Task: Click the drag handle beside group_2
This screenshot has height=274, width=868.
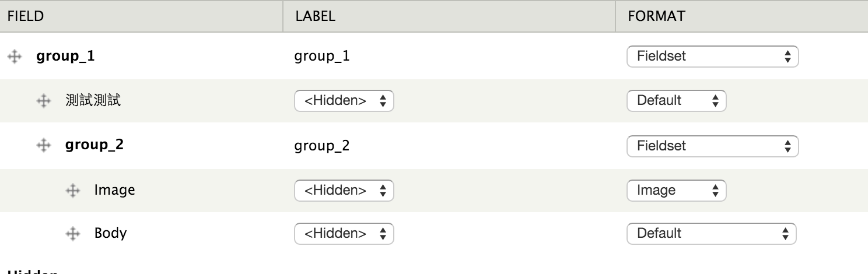Action: click(44, 145)
